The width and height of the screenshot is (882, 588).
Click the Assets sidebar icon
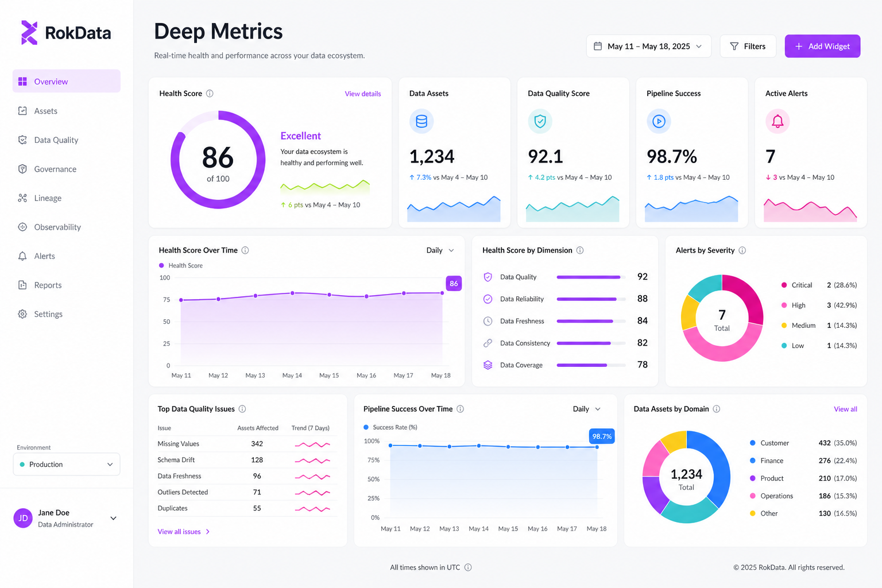22,111
